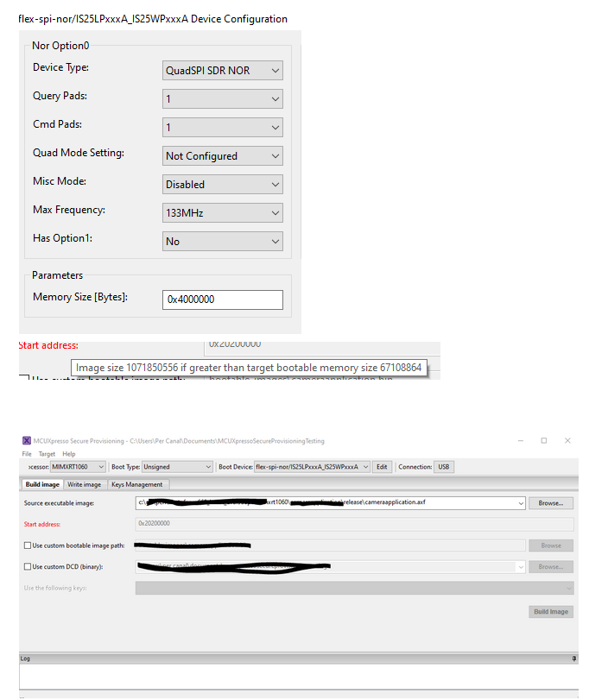Close the MCUXpresso Secure Provisioning window

pos(567,440)
